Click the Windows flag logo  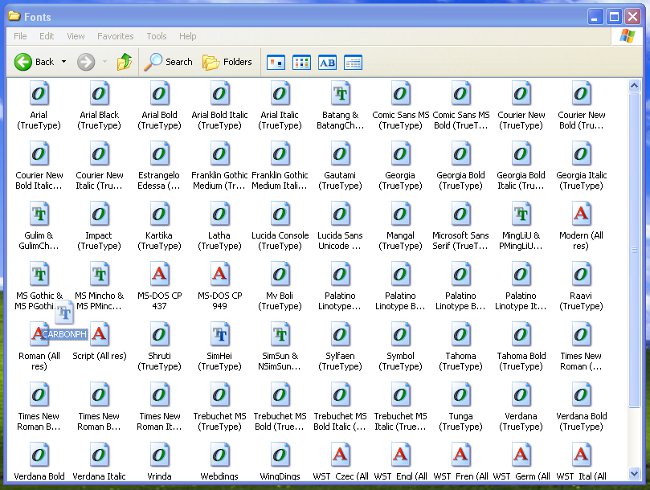(627, 36)
